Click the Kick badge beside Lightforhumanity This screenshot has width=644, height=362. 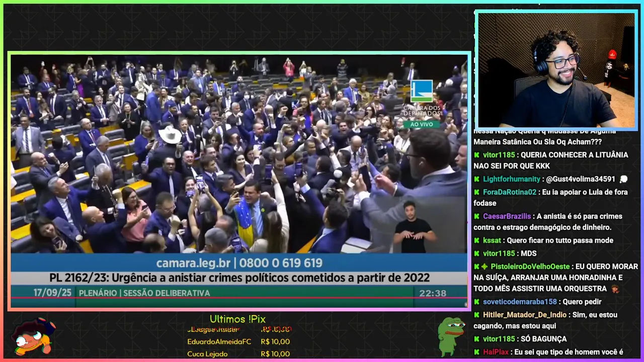click(x=476, y=179)
